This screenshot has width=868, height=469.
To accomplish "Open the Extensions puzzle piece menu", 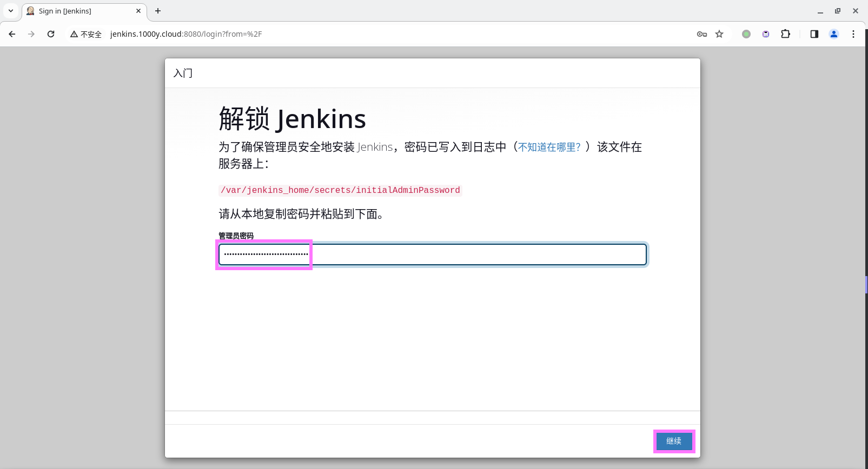I will 786,34.
